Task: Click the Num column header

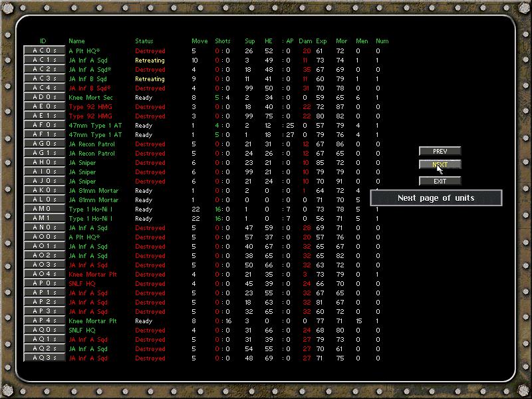Action: click(382, 41)
